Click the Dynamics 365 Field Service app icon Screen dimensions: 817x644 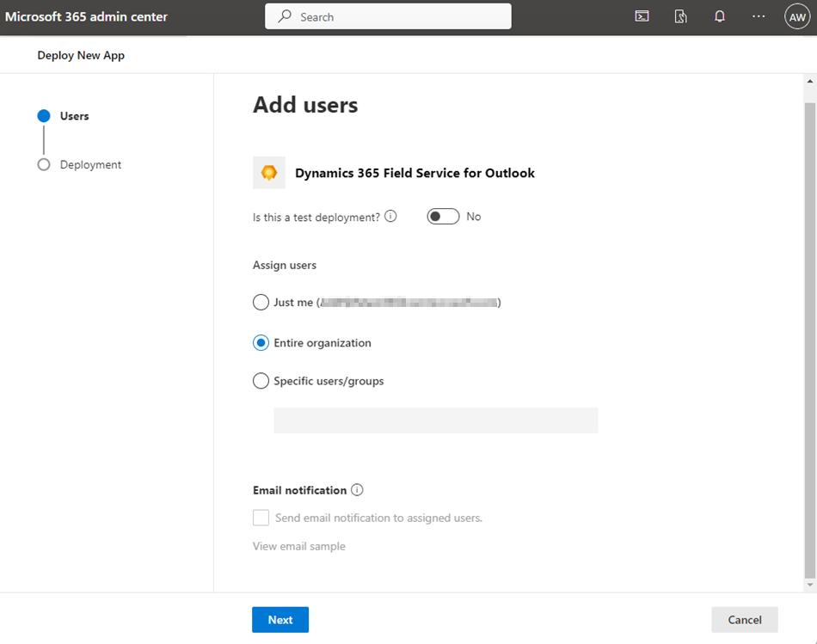click(x=269, y=173)
